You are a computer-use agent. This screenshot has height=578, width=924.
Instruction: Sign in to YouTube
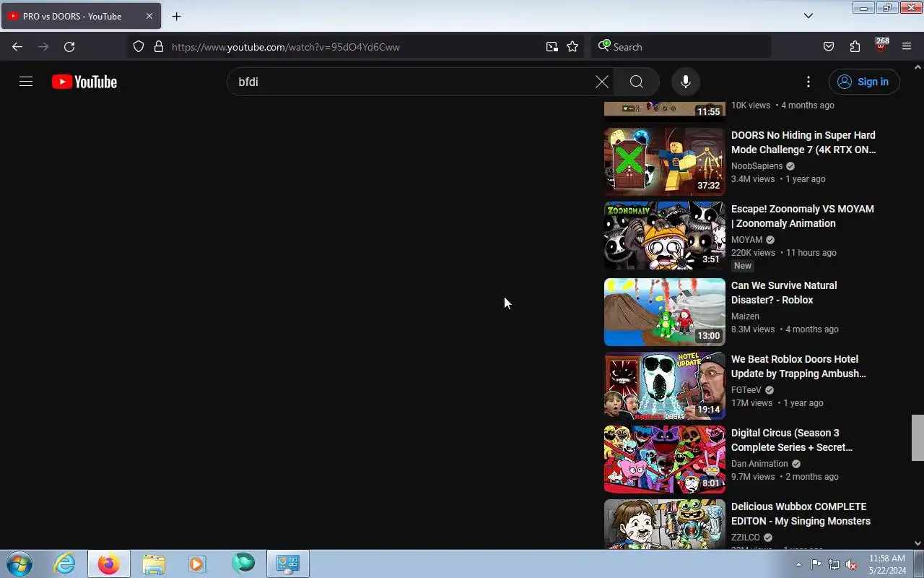864,82
